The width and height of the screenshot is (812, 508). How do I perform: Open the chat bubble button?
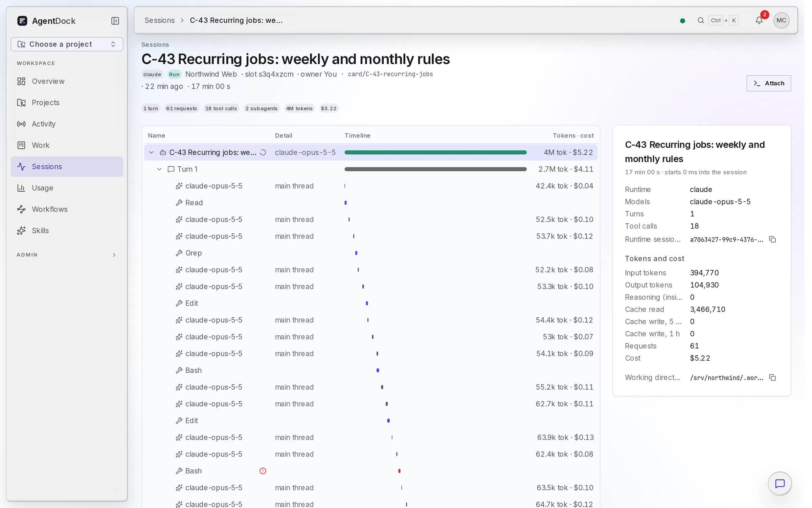(780, 484)
